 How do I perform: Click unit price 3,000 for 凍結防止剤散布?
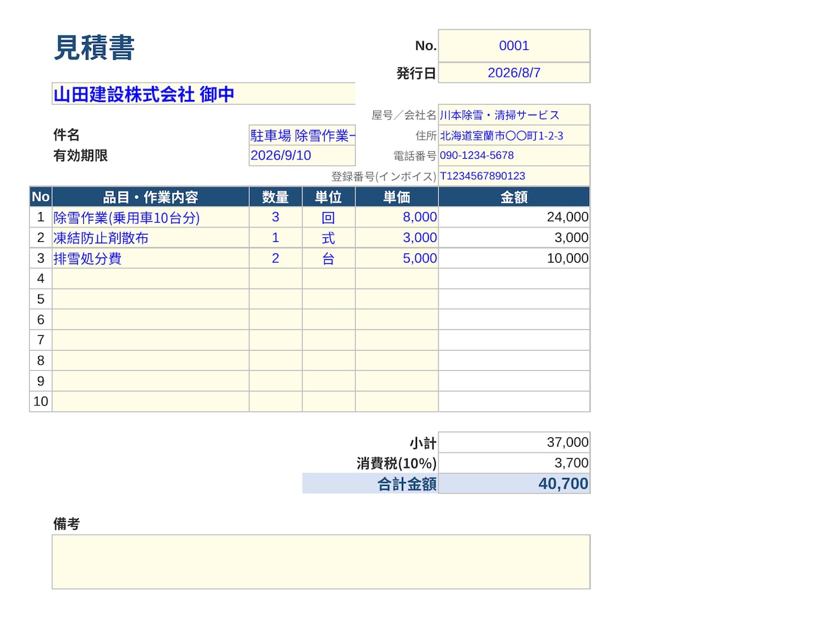tap(397, 238)
